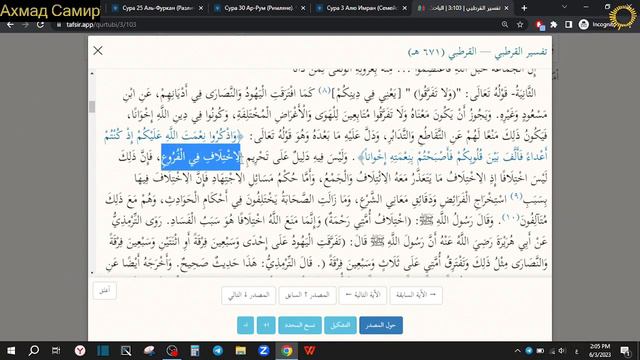Click the battery icon in system tray
The width and height of the screenshot is (640, 360).
[x=540, y=351]
